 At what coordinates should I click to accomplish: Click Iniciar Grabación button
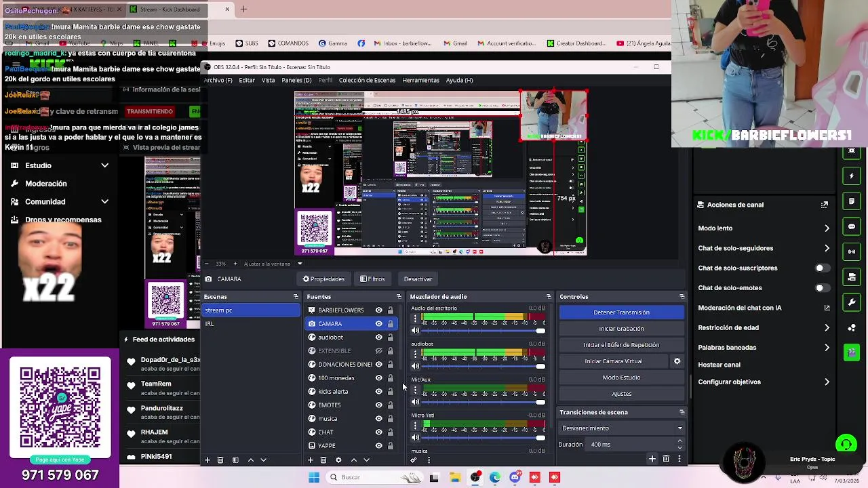(x=621, y=329)
